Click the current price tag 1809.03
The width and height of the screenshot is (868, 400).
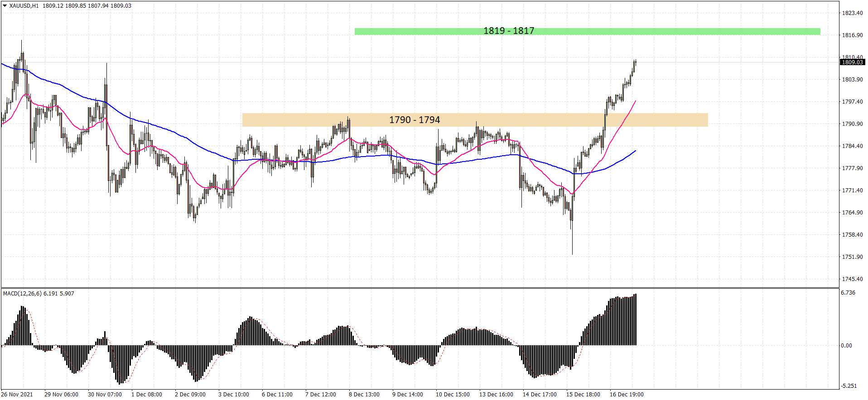[852, 62]
